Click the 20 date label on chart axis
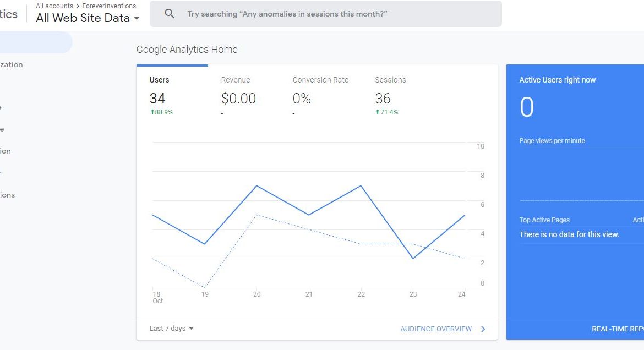Viewport: 644px width, 350px height. 256,294
